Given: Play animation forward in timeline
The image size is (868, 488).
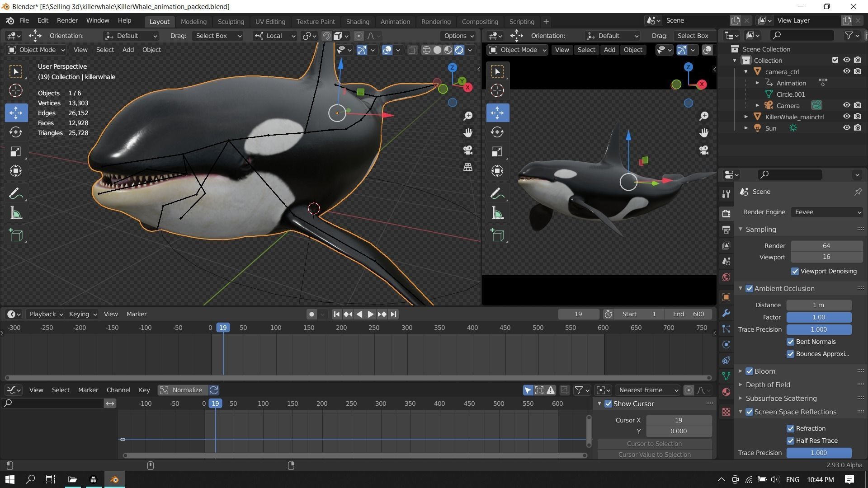Looking at the screenshot, I should point(371,314).
